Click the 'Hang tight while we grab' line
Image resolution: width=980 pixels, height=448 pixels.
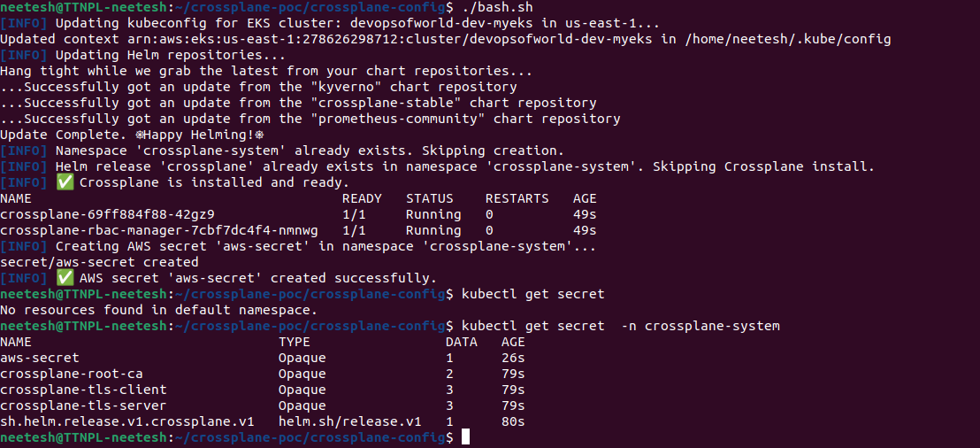[266, 71]
